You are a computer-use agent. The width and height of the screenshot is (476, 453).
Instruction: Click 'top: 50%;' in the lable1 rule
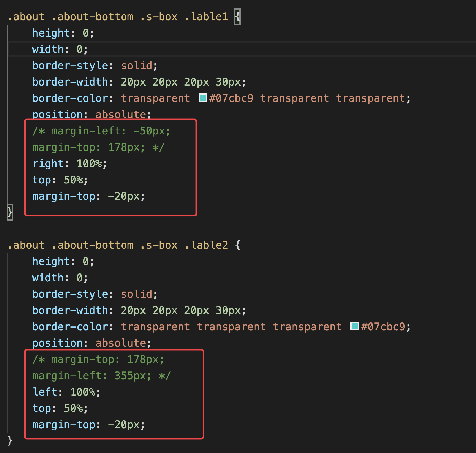[x=60, y=180]
